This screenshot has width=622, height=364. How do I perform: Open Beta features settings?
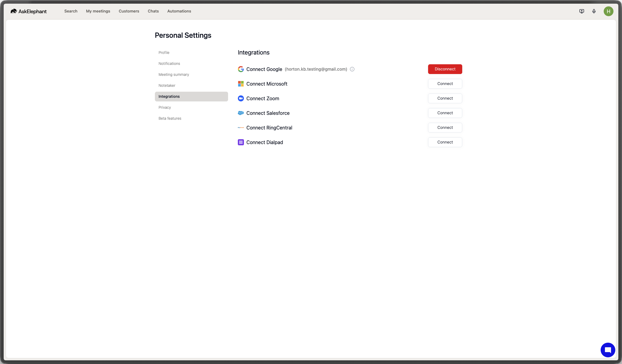[191, 118]
